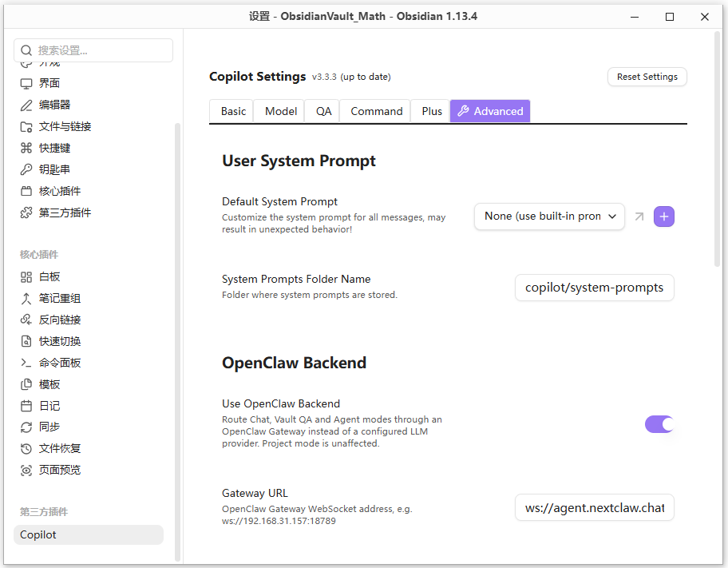Open the Default System Prompt dropdown

[x=549, y=216]
